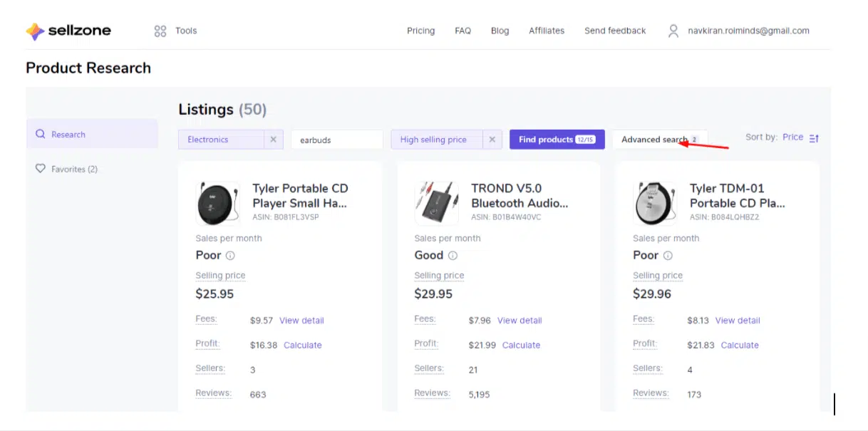Viewport: 868px width, 431px height.
Task: Click the 173 reviews count
Action: pos(694,395)
